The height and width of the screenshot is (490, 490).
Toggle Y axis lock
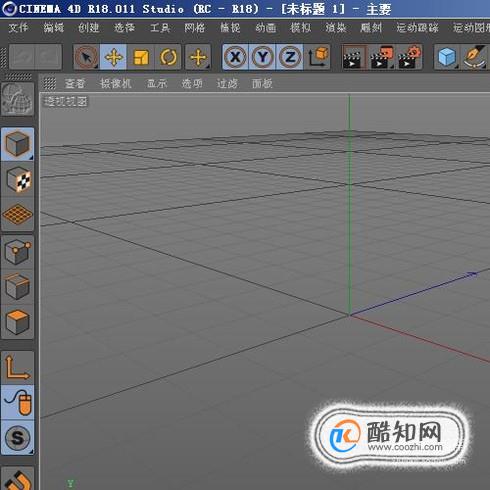coord(263,57)
